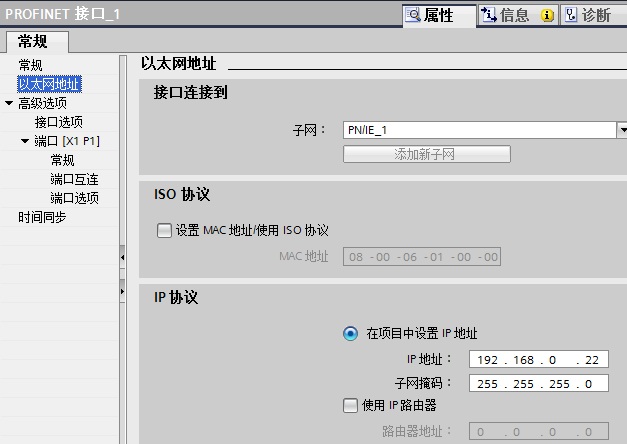Collapse the 端口 [X1 P1] node
The height and width of the screenshot is (444, 627).
(x=25, y=141)
